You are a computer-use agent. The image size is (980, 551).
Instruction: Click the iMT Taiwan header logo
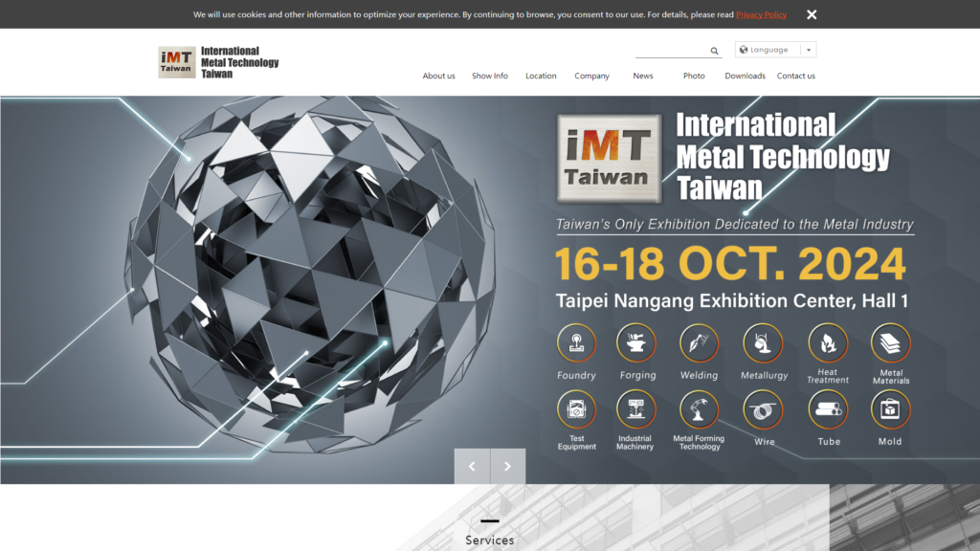176,62
